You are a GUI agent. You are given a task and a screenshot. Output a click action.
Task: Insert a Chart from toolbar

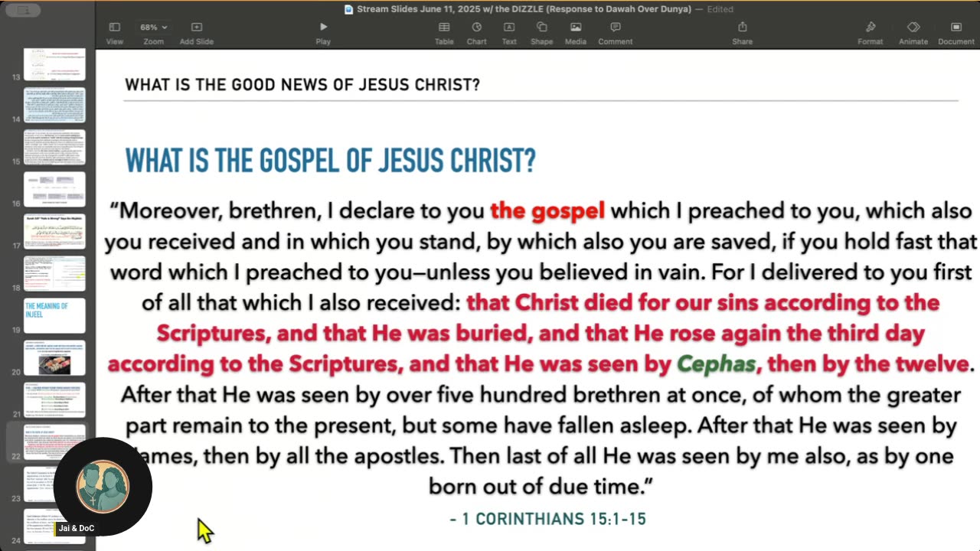pos(476,33)
